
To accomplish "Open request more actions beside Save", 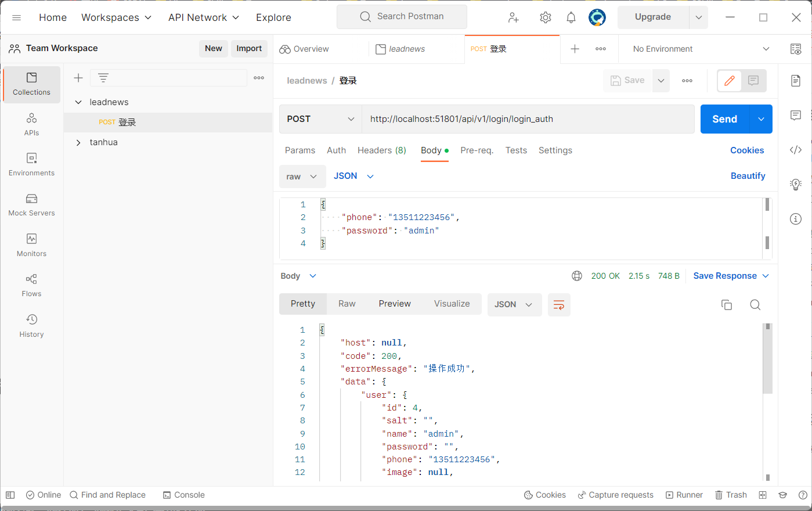I will pos(687,81).
